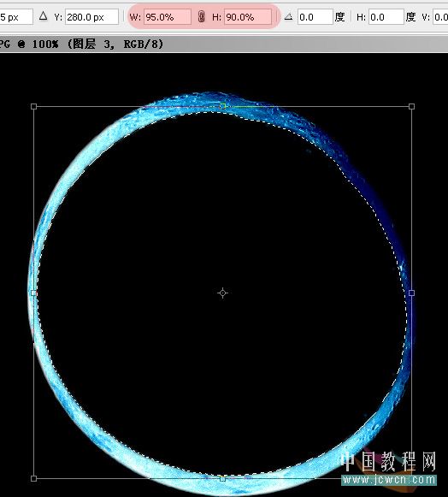This screenshot has height=497, width=448.
Task: Click the middle-left transform handle
Action: click(x=34, y=293)
